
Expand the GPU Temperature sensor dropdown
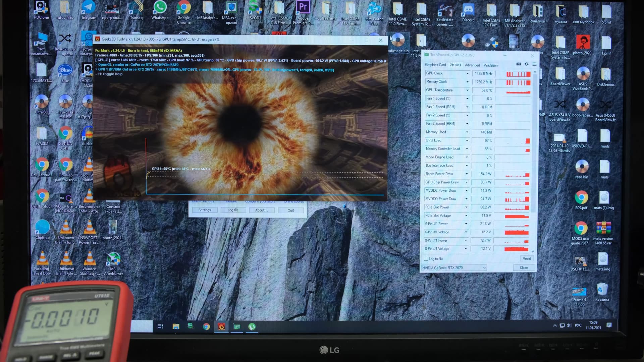(x=467, y=90)
